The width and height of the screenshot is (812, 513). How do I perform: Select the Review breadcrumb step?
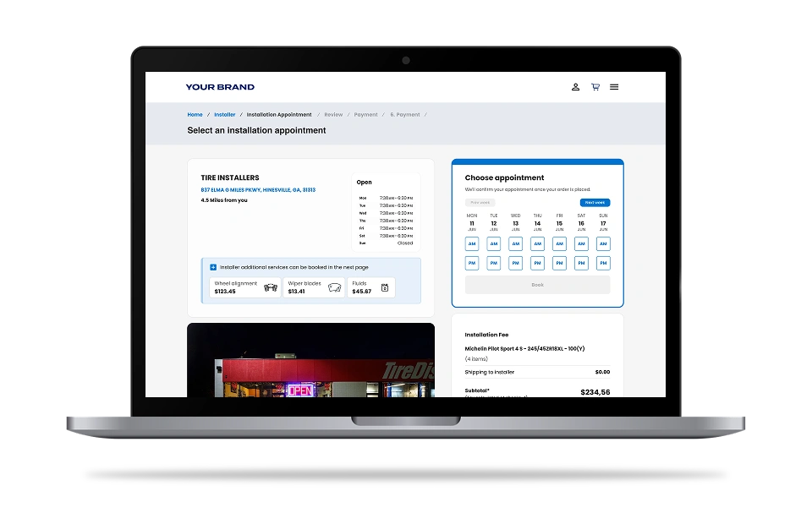pyautogui.click(x=333, y=115)
